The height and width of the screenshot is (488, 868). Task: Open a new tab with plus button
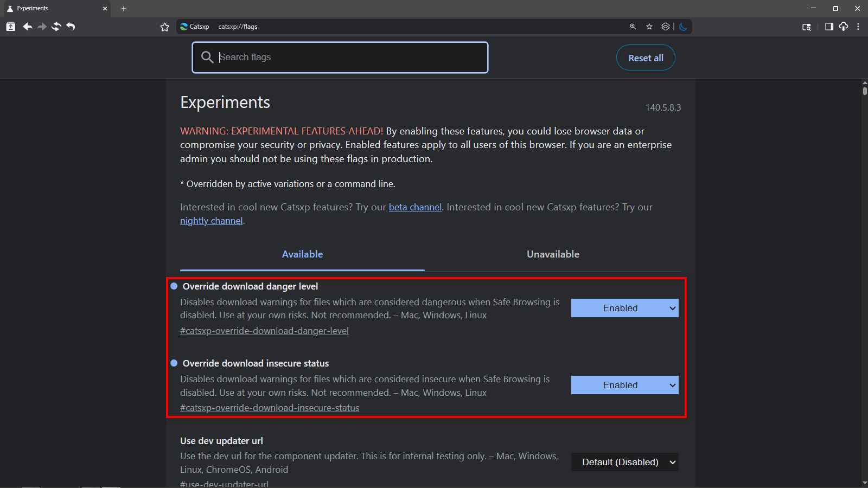click(124, 9)
